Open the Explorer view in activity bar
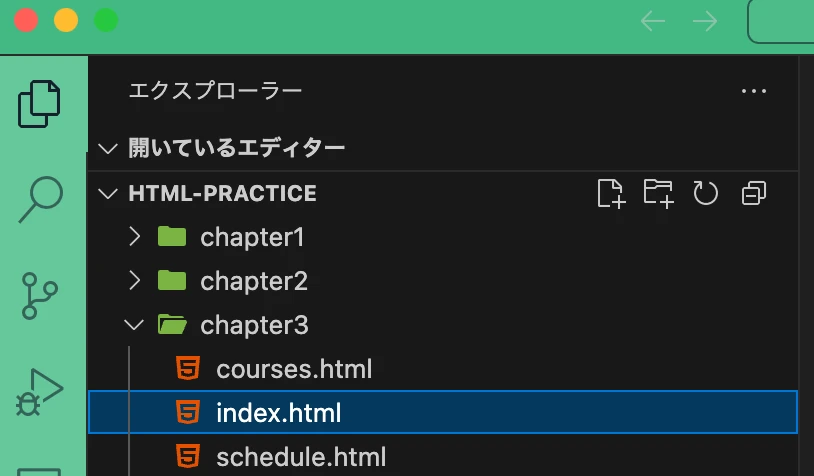The width and height of the screenshot is (814, 476). 40,103
